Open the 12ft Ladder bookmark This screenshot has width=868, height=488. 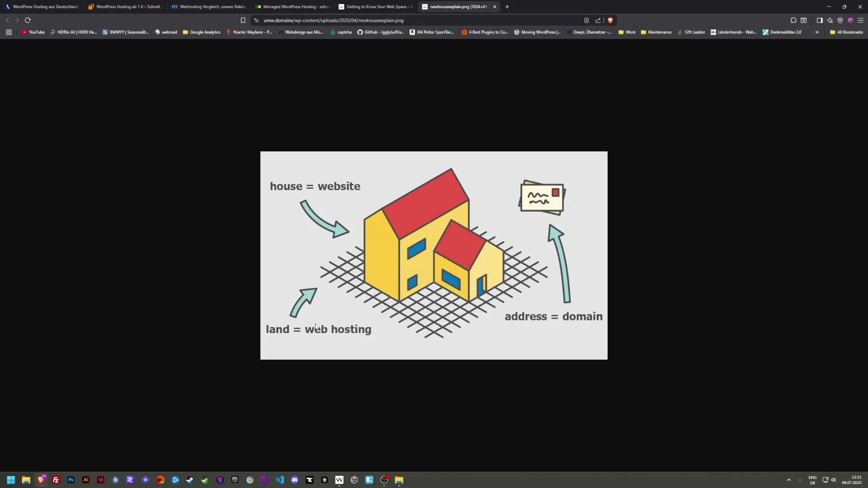click(x=691, y=32)
